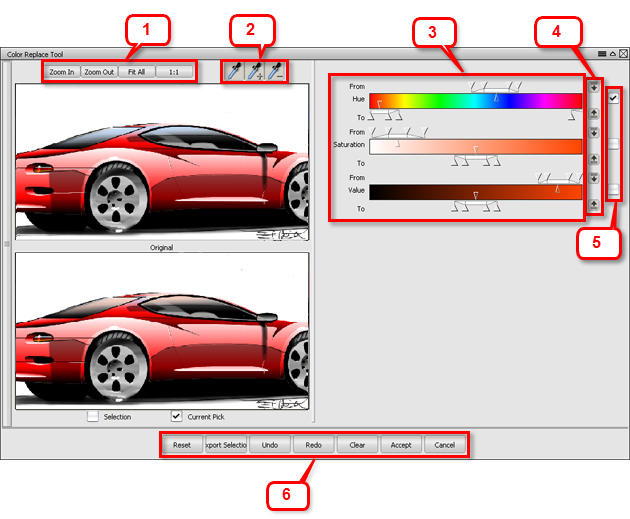Click the Accept button

(x=401, y=445)
